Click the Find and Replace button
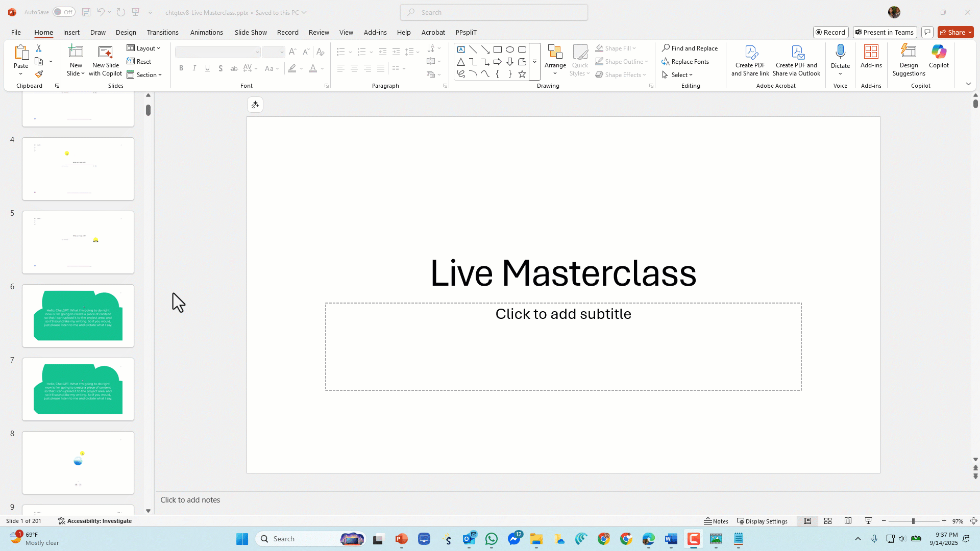Screen dimensions: 980x551 (x=690, y=48)
